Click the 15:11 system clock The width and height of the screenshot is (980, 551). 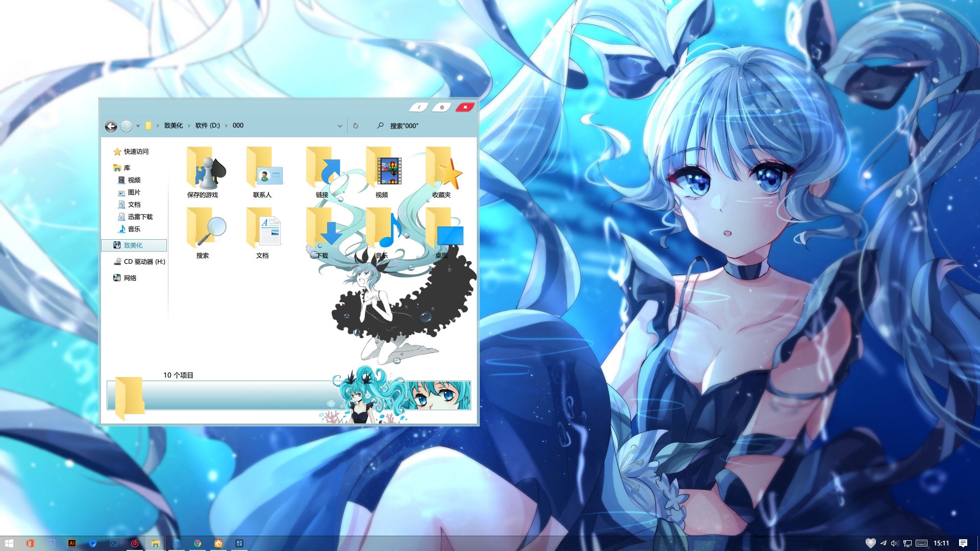click(x=941, y=543)
